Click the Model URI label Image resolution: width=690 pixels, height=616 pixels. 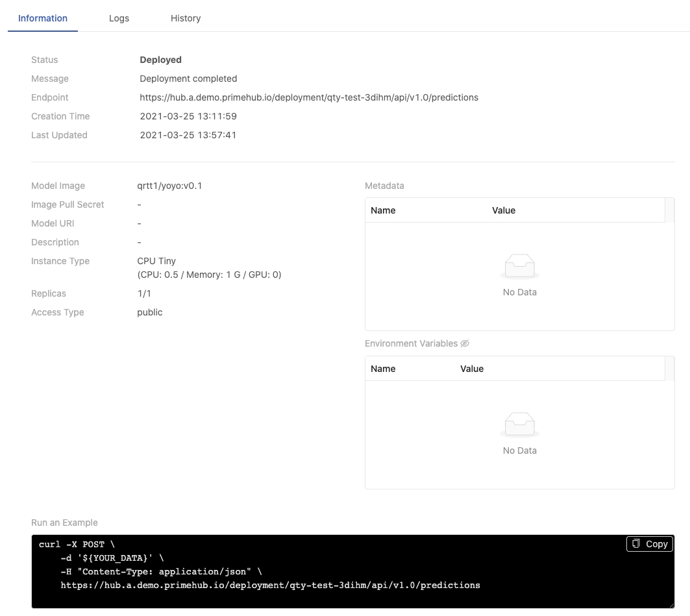pyautogui.click(x=53, y=223)
